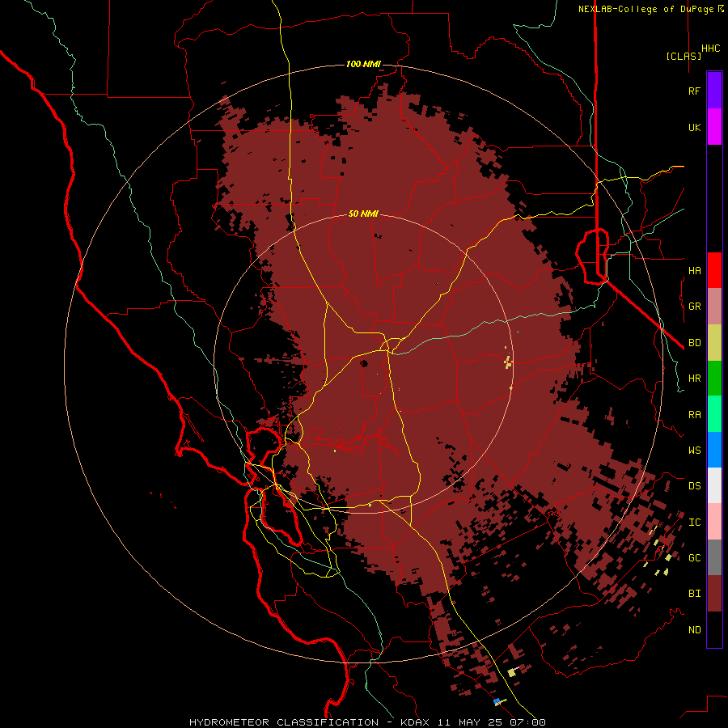Click the ND black legend swatch
Viewport: 728px width, 728px height.
coord(714,629)
